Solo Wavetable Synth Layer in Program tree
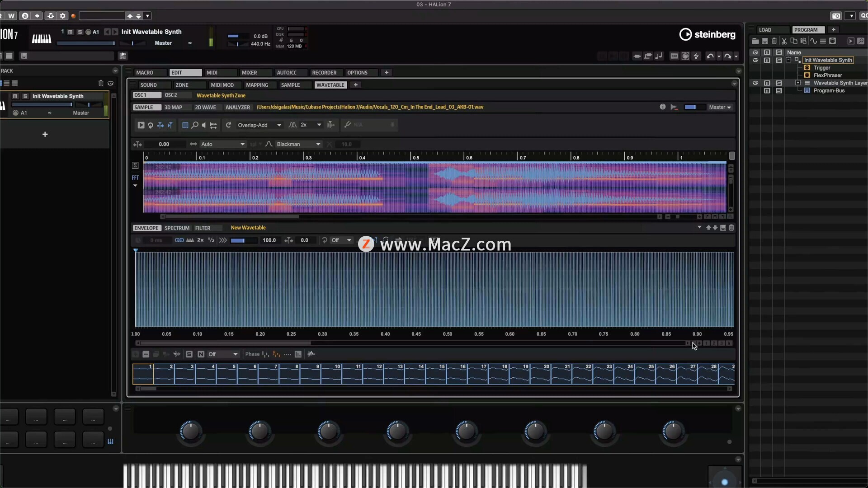868x488 pixels. click(778, 83)
